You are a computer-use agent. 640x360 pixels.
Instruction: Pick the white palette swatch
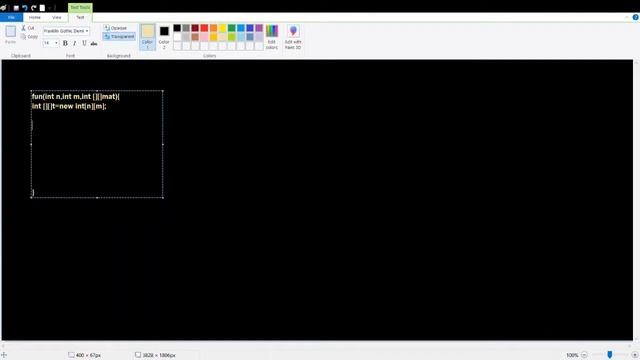pyautogui.click(x=177, y=37)
